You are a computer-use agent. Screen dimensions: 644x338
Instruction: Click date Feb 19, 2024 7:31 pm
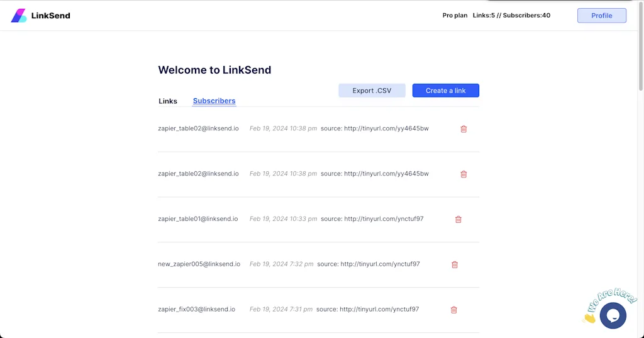pos(281,309)
